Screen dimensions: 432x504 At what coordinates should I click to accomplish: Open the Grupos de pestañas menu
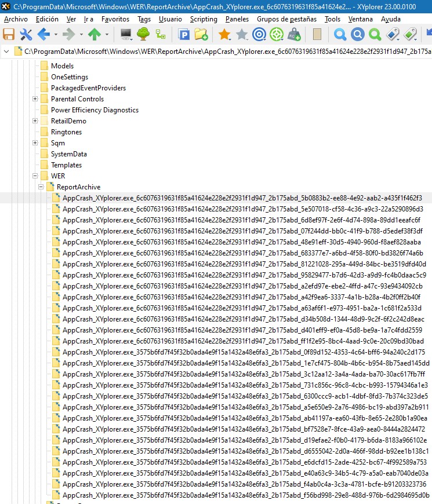[286, 19]
